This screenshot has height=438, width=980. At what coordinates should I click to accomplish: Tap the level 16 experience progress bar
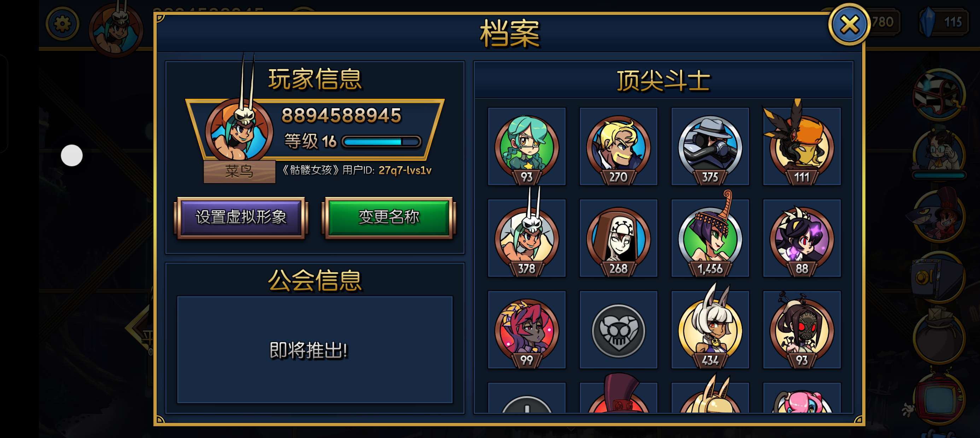coord(381,142)
